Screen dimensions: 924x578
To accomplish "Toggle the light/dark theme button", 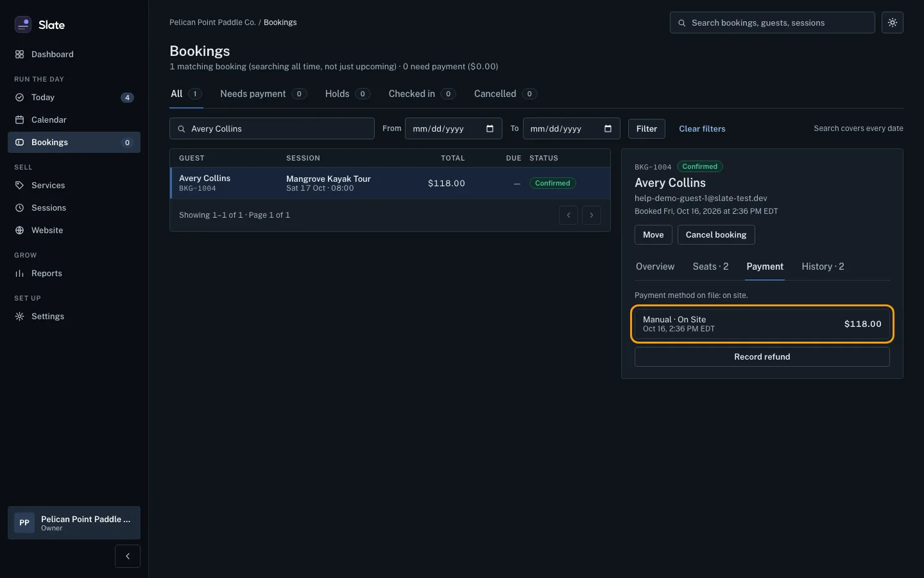I will click(893, 22).
